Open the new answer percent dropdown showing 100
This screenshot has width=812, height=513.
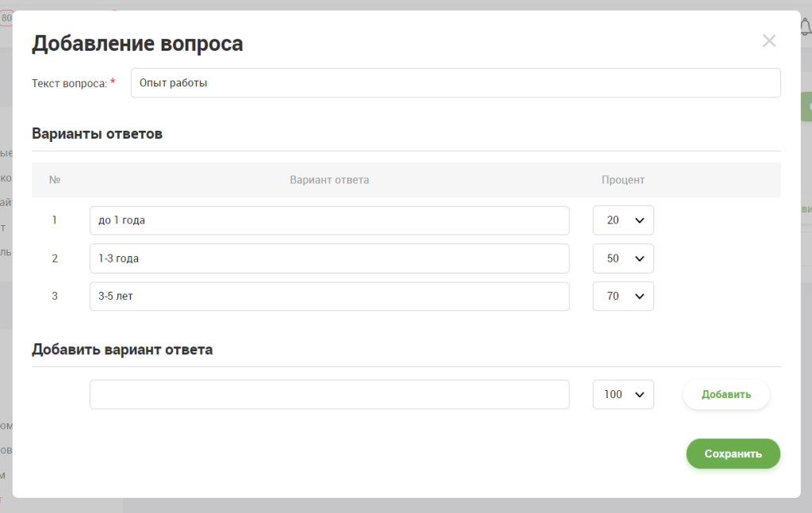click(623, 394)
